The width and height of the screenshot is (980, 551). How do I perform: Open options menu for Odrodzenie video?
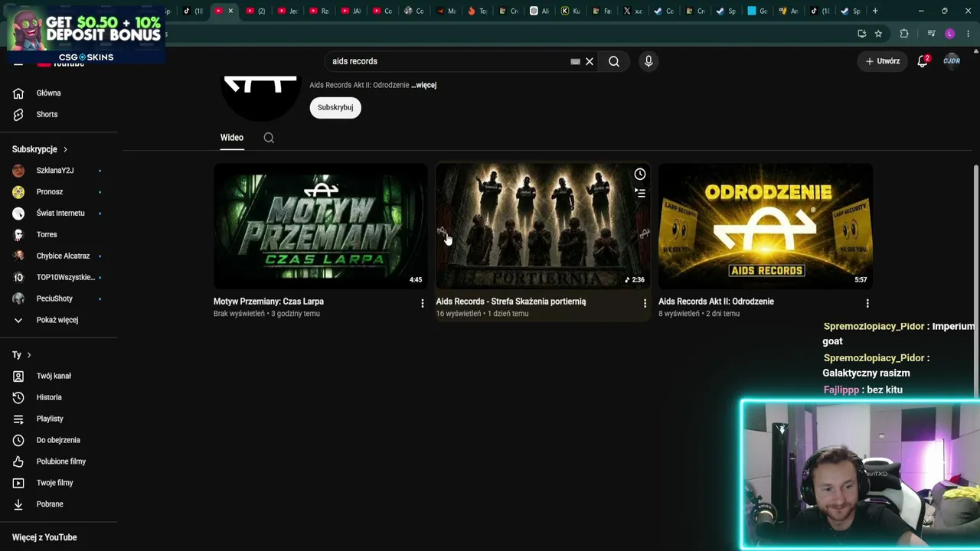click(867, 304)
